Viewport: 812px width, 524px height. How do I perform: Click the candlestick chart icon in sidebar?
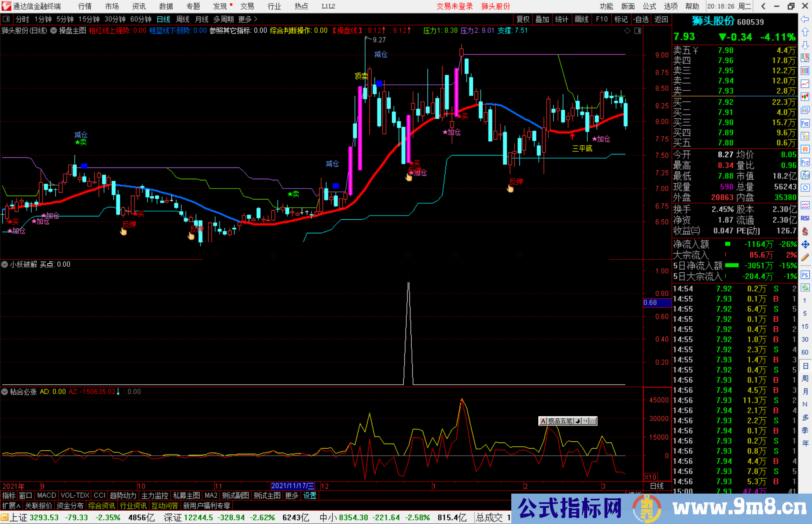point(805,97)
